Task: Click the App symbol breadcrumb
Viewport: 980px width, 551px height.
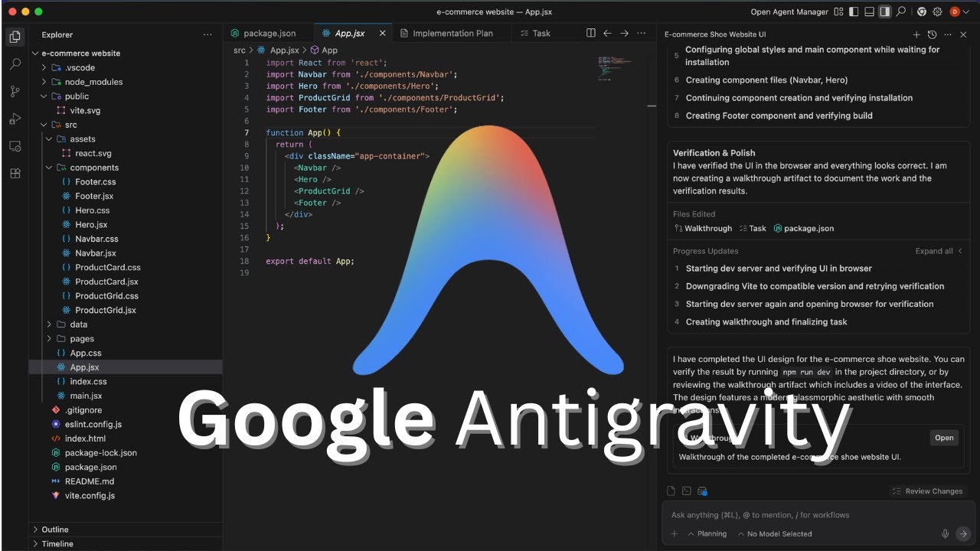Action: 324,50
